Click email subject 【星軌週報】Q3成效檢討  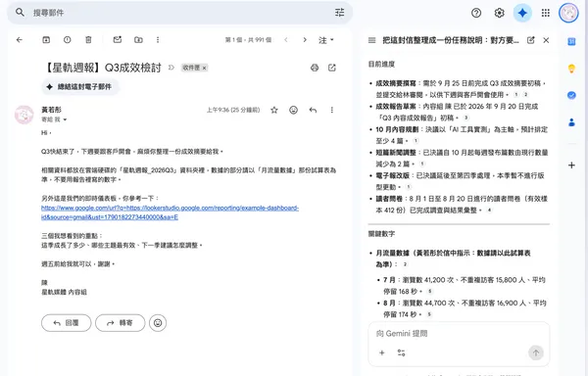pos(103,68)
